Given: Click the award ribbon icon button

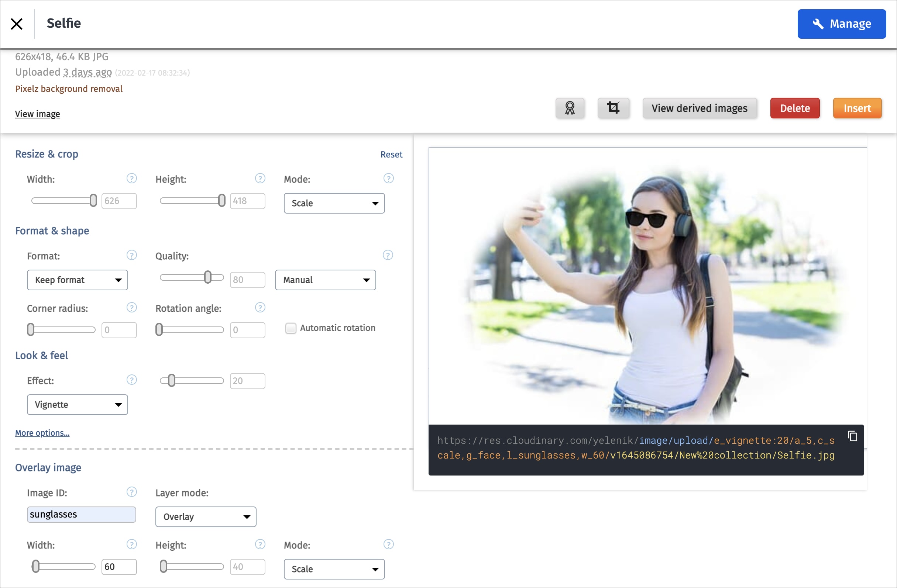Looking at the screenshot, I should [x=570, y=108].
